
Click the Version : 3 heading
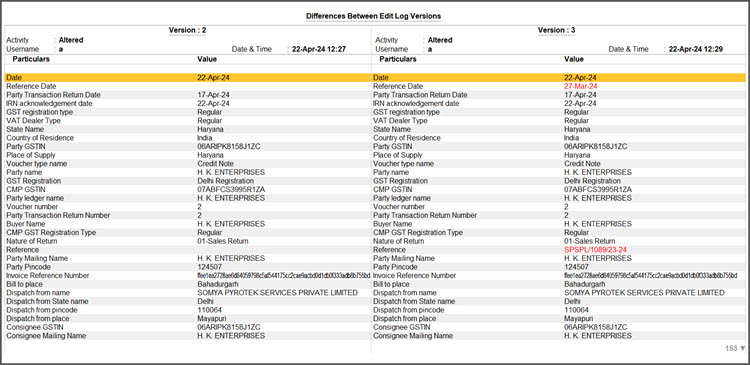click(x=556, y=30)
